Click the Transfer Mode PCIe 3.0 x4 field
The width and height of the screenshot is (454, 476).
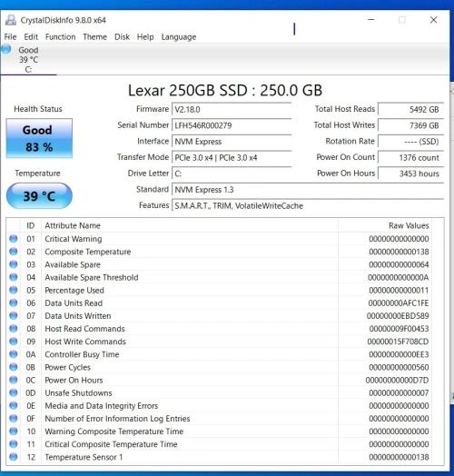(232, 157)
